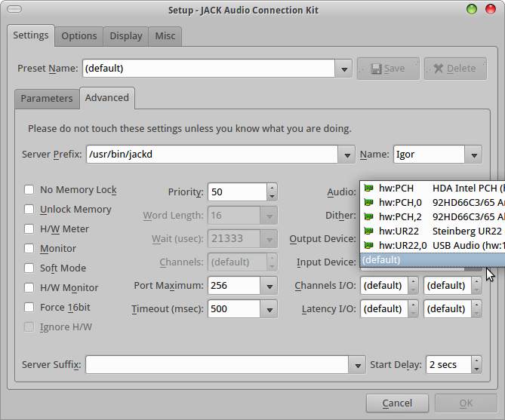Screen dimensions: 505x420
Task: Click into the Server Prefix text field
Action: 212,155
